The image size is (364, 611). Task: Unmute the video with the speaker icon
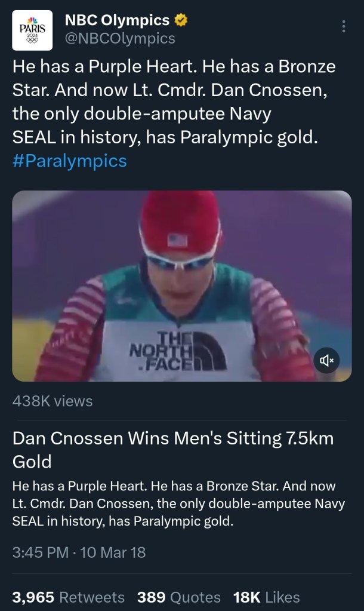click(x=326, y=360)
